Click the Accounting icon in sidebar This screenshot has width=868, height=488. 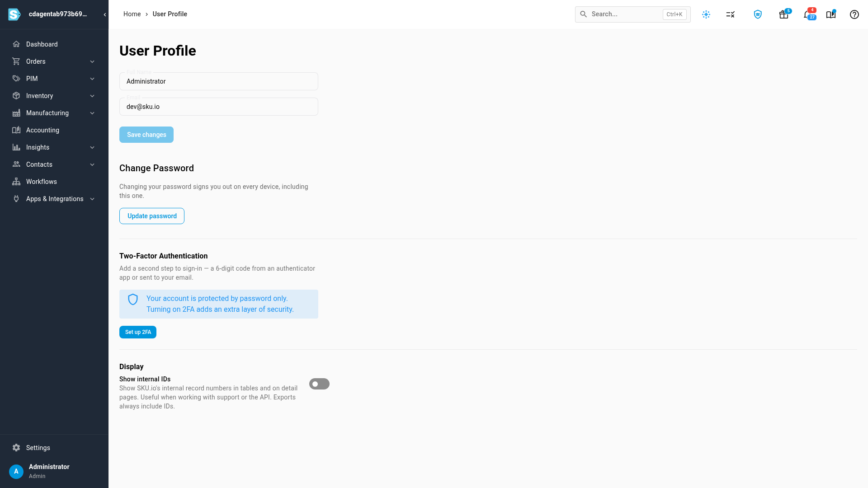[x=16, y=130]
